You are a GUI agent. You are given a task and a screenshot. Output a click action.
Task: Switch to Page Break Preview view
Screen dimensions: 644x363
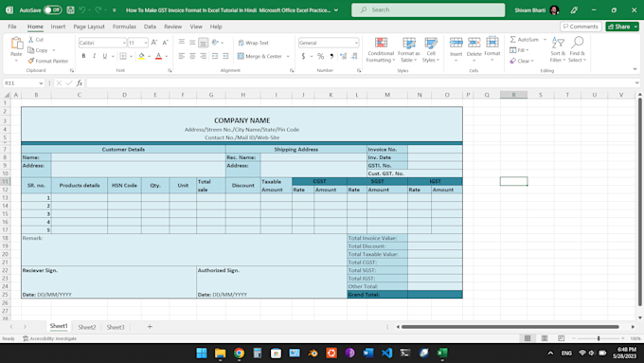(561, 338)
